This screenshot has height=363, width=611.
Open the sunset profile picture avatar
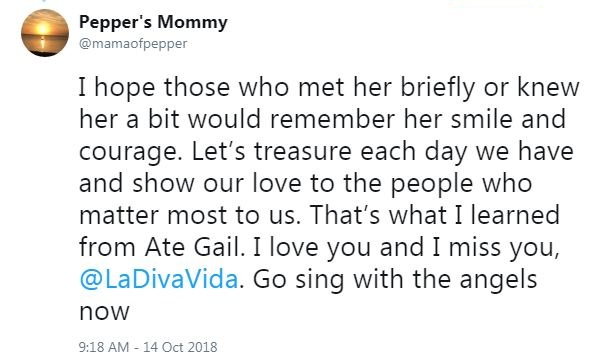coord(45,33)
